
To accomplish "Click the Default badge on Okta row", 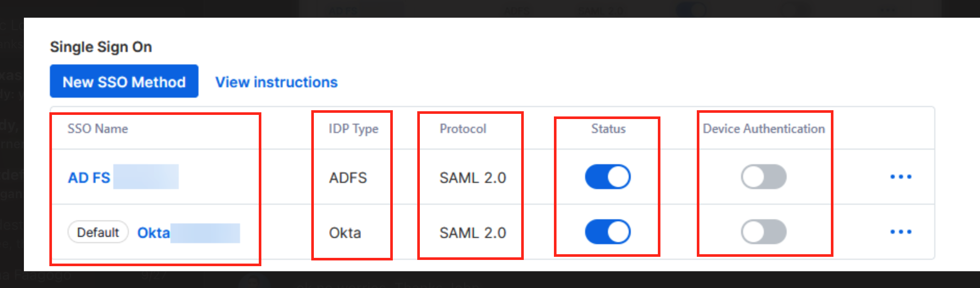I will [98, 232].
